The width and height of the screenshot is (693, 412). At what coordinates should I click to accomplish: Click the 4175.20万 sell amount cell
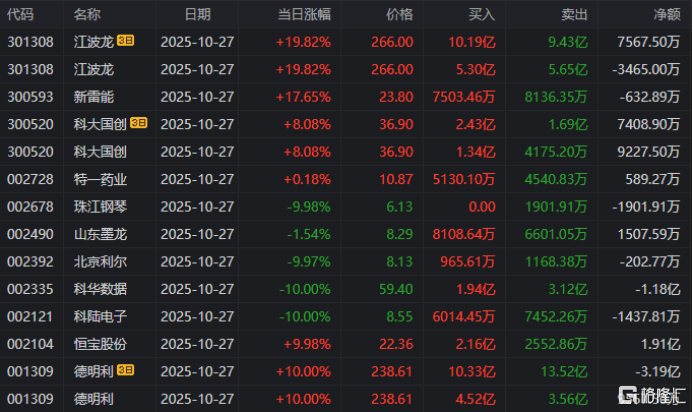point(556,152)
